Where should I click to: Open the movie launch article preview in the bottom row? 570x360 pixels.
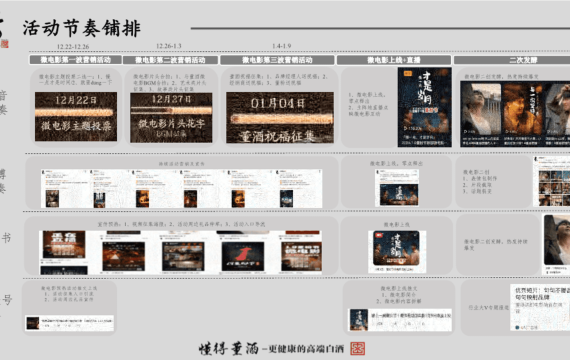click(x=400, y=320)
